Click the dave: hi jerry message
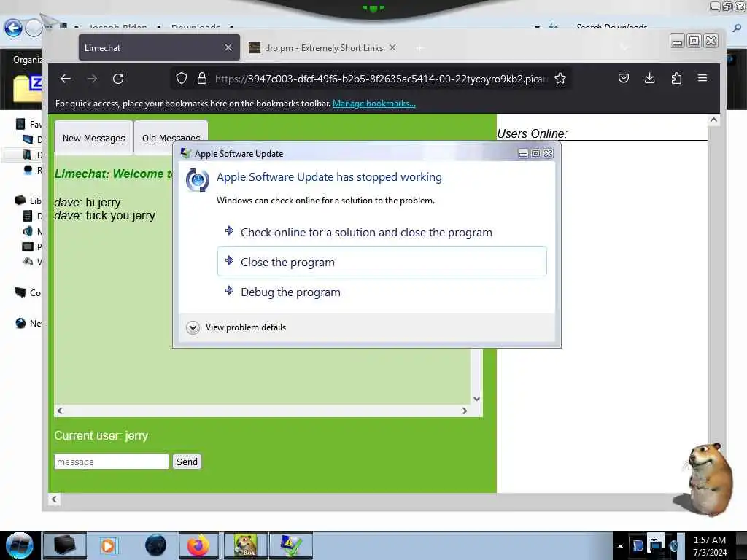Image resolution: width=747 pixels, height=560 pixels. coord(88,203)
